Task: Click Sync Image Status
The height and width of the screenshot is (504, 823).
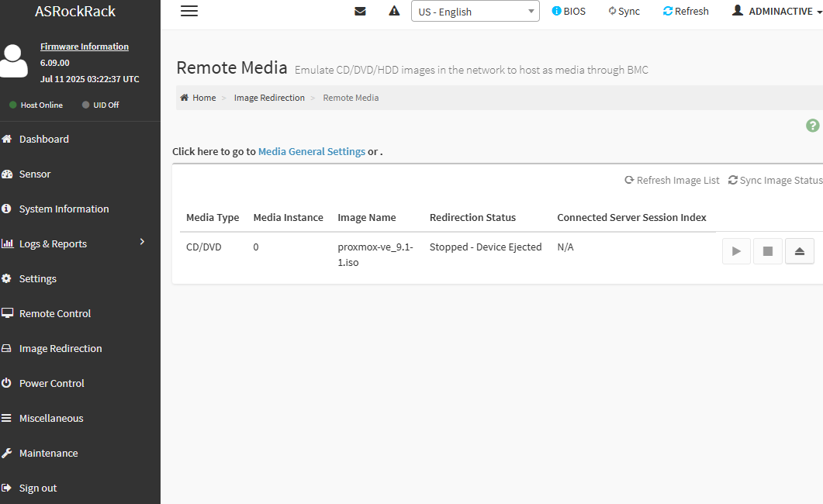Action: 775,180
